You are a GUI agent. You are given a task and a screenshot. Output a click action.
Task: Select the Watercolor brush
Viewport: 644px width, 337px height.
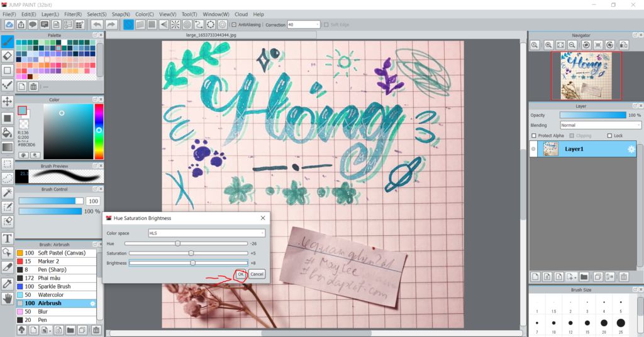pos(56,295)
